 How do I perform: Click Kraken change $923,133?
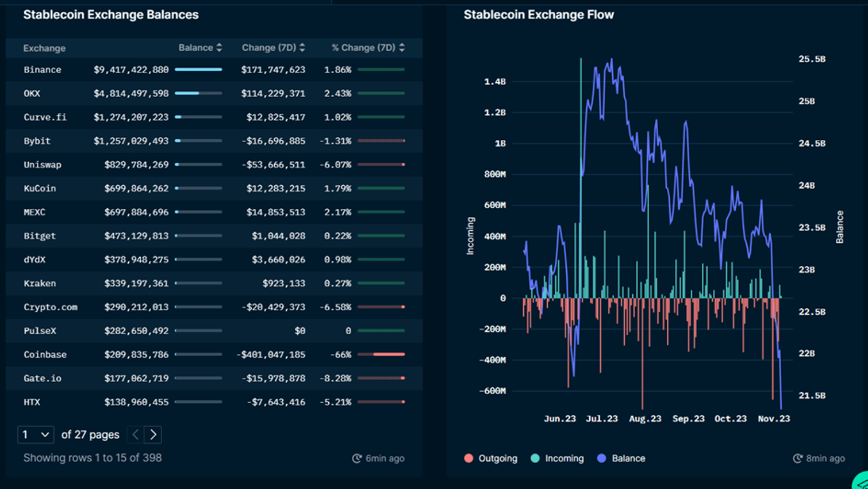(284, 284)
